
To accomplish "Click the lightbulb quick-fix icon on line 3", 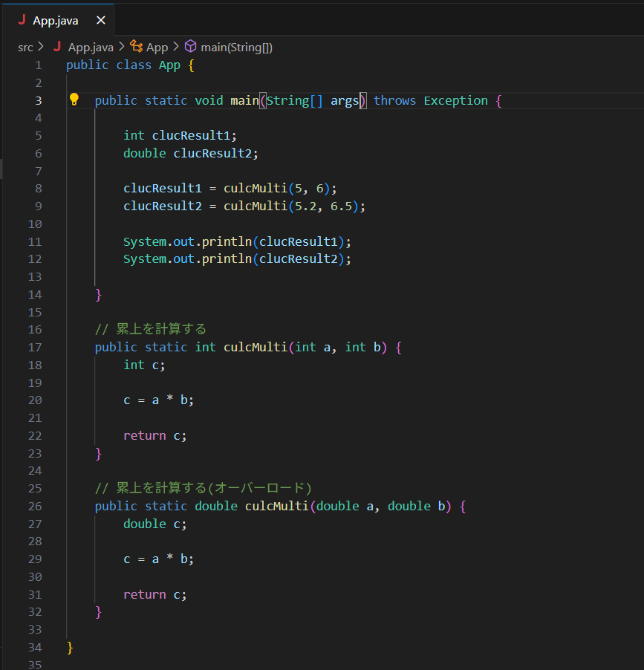I will (x=74, y=100).
